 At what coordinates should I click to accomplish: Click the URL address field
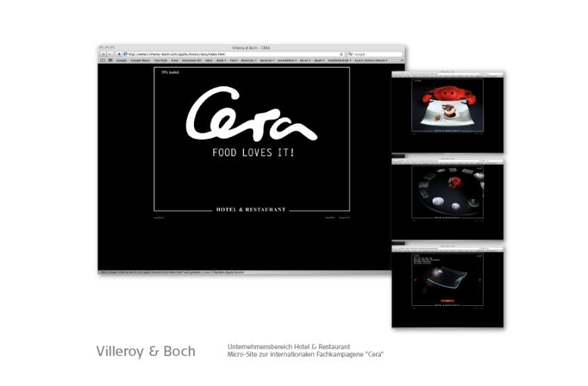(229, 54)
